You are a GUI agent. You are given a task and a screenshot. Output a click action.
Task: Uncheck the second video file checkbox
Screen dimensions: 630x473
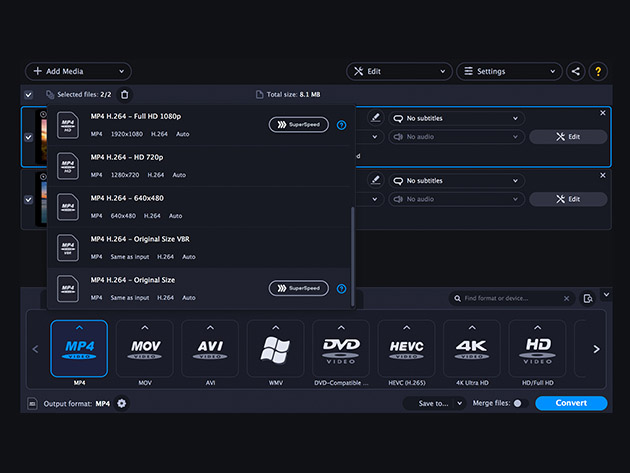[29, 199]
